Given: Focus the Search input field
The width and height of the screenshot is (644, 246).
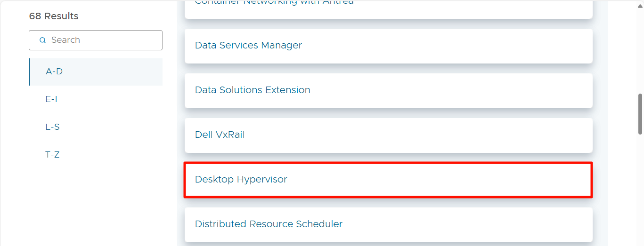Looking at the screenshot, I should pos(104,40).
